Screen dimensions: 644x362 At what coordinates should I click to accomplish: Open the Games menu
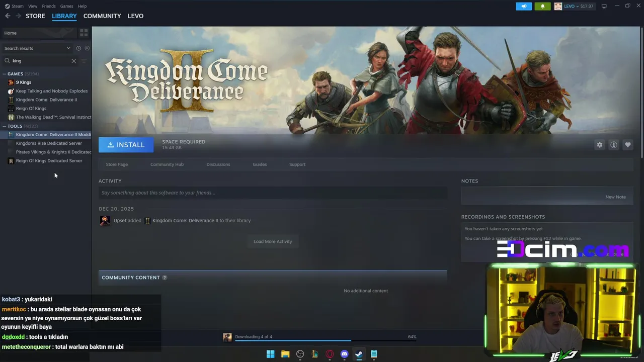pos(66,6)
